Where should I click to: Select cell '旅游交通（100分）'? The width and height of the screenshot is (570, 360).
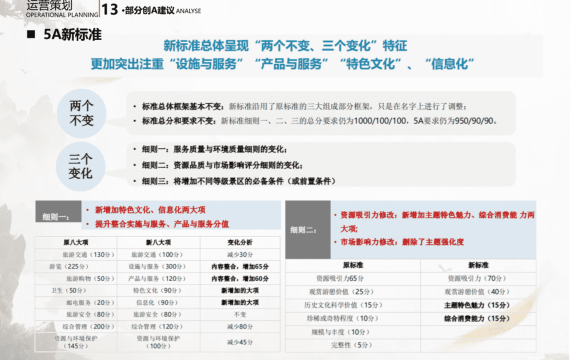coord(157,255)
